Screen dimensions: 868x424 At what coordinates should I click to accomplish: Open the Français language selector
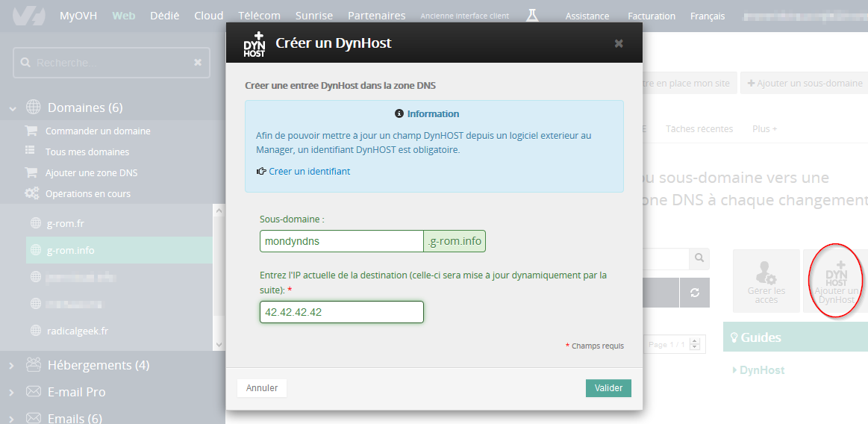pyautogui.click(x=708, y=16)
